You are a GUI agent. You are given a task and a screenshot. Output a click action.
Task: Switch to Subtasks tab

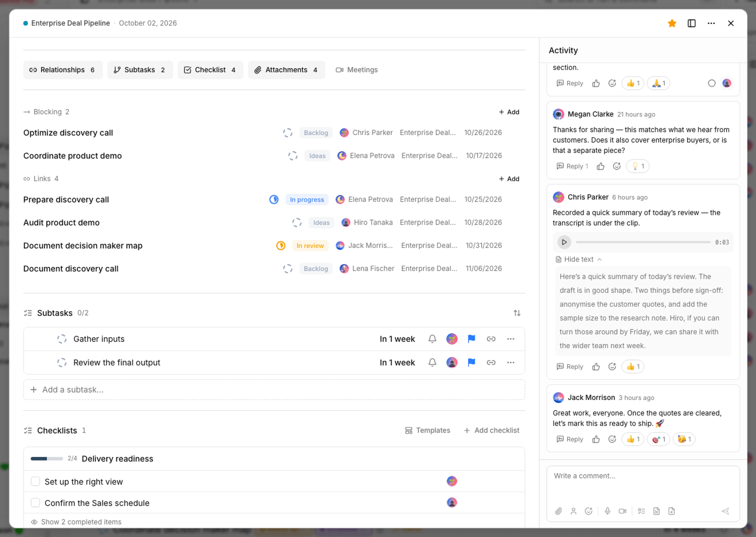pos(140,70)
